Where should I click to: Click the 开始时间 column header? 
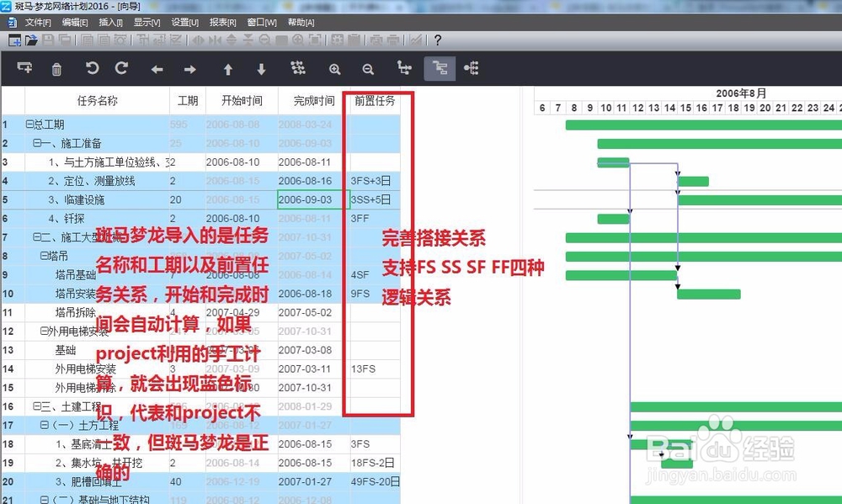(242, 101)
